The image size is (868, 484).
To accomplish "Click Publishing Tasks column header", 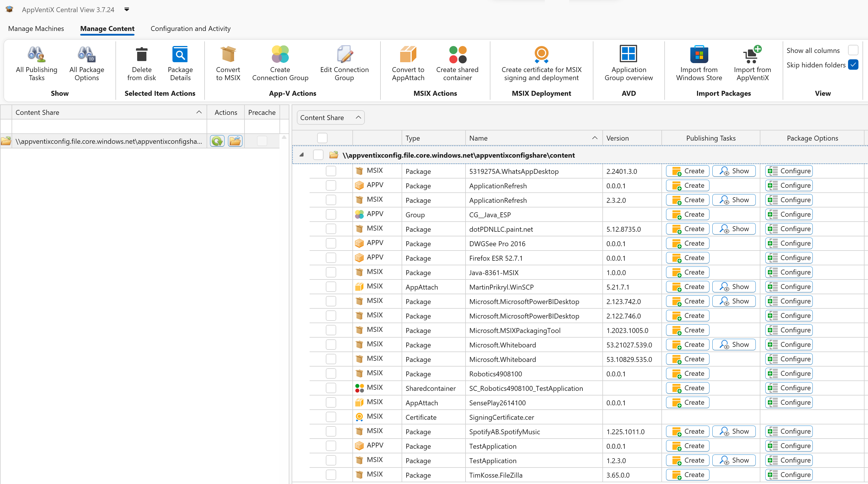I will [711, 138].
